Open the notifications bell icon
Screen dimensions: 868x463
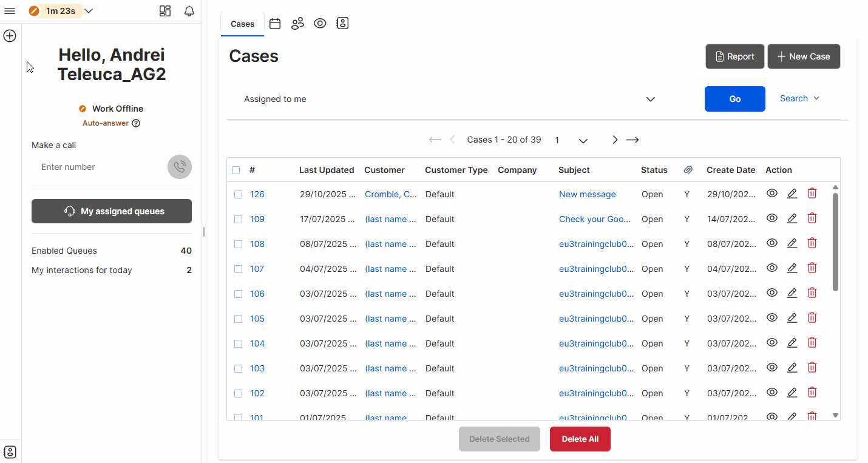coord(189,11)
